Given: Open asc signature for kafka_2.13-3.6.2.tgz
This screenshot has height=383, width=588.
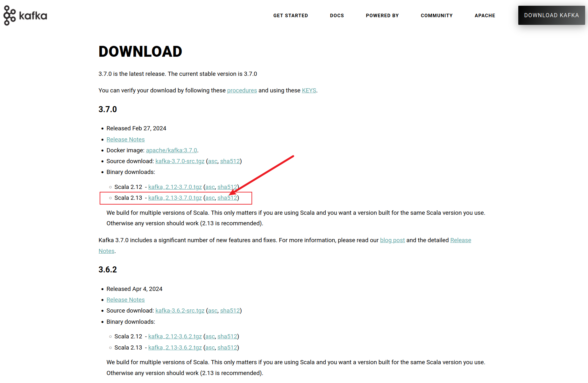Looking at the screenshot, I should coord(210,348).
